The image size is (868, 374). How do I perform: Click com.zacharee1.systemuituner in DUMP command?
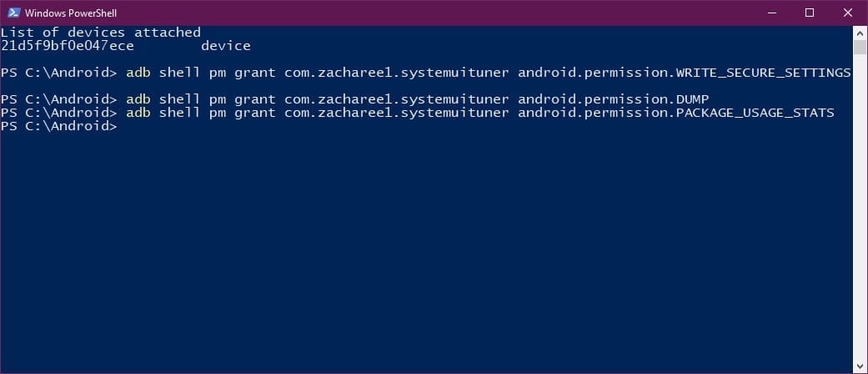pos(396,99)
